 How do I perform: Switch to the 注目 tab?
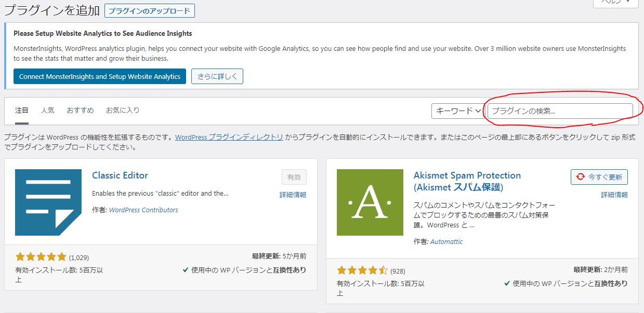pyautogui.click(x=22, y=110)
